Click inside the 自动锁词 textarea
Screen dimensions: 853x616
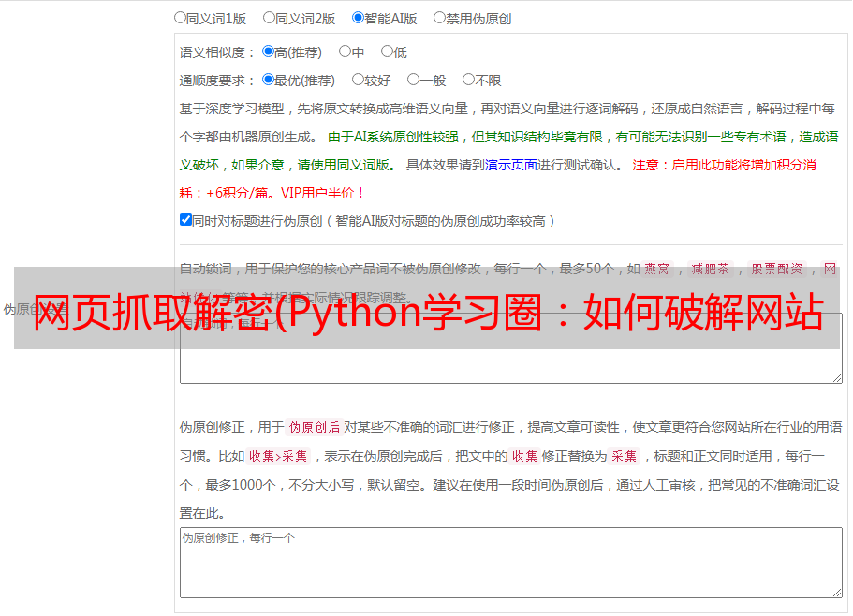click(x=511, y=348)
